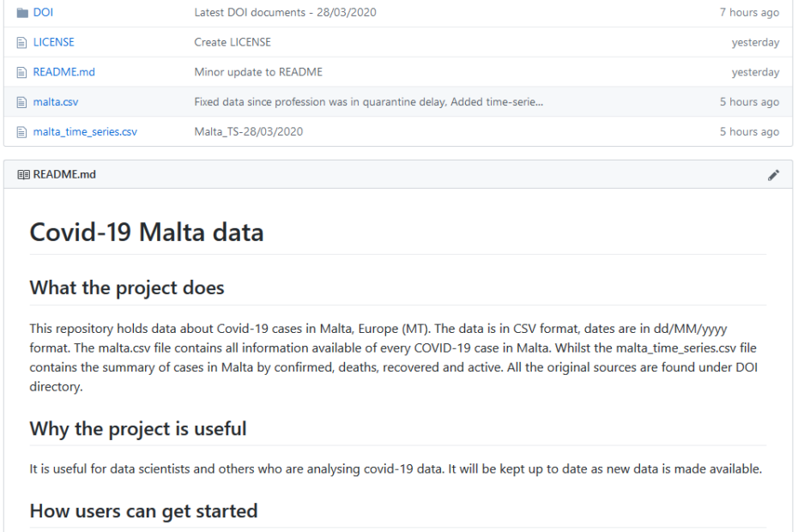Image resolution: width=798 pixels, height=532 pixels.
Task: Open the LICENSE file
Action: pos(54,42)
